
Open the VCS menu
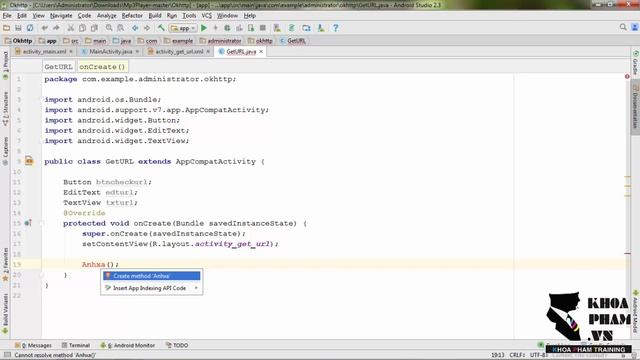coord(207,16)
